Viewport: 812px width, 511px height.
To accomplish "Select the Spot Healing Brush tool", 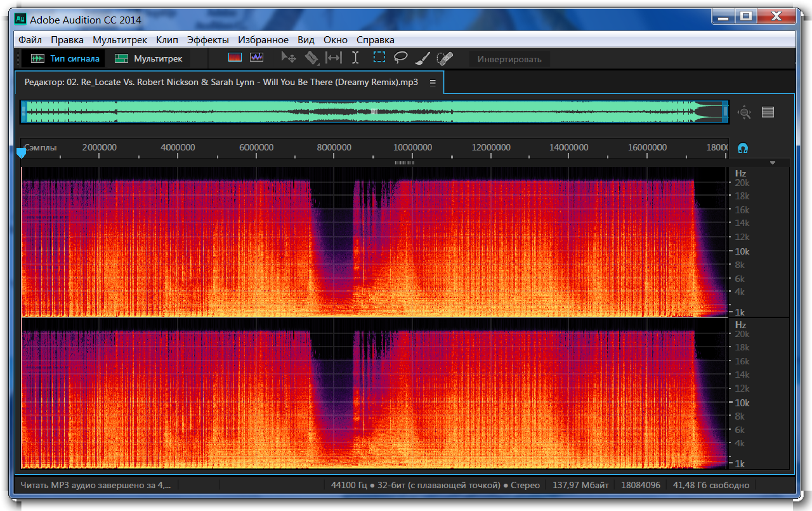I will pyautogui.click(x=445, y=58).
